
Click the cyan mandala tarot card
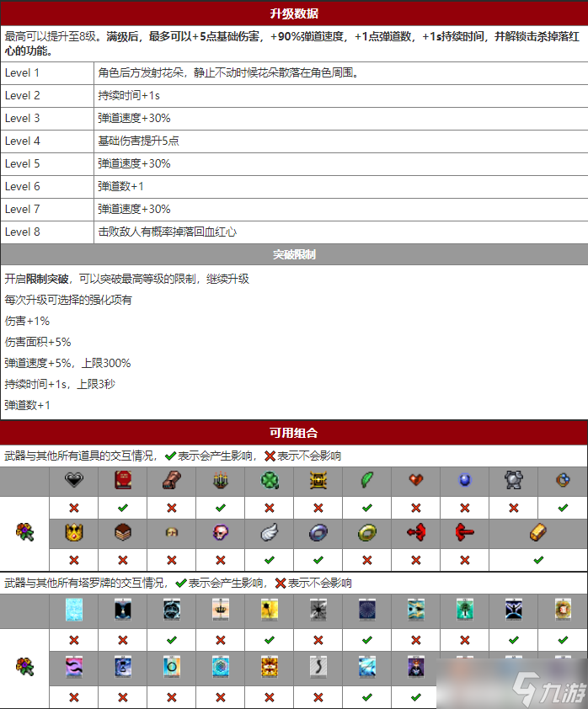(220, 667)
